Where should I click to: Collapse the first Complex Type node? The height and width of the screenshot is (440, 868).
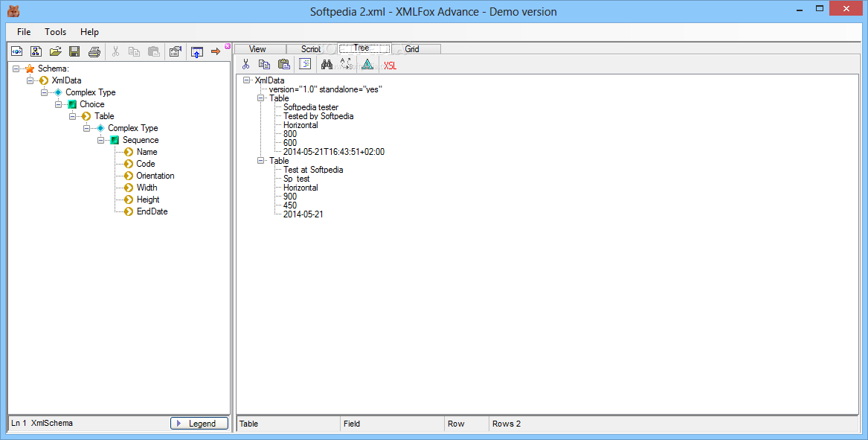click(45, 92)
